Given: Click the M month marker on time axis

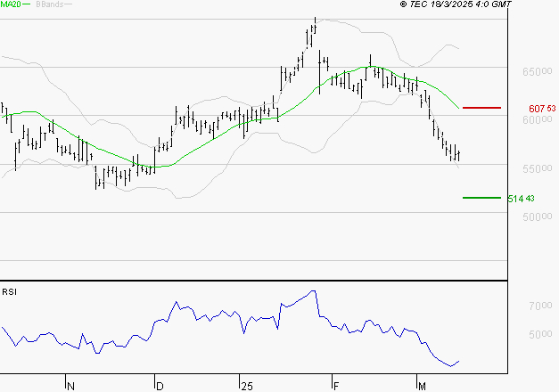Looking at the screenshot, I should tap(422, 386).
